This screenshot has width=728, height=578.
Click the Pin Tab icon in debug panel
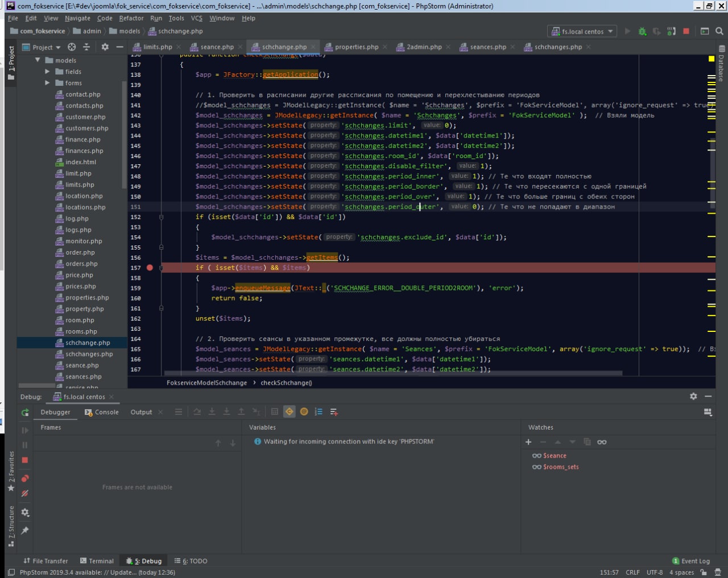tap(25, 530)
